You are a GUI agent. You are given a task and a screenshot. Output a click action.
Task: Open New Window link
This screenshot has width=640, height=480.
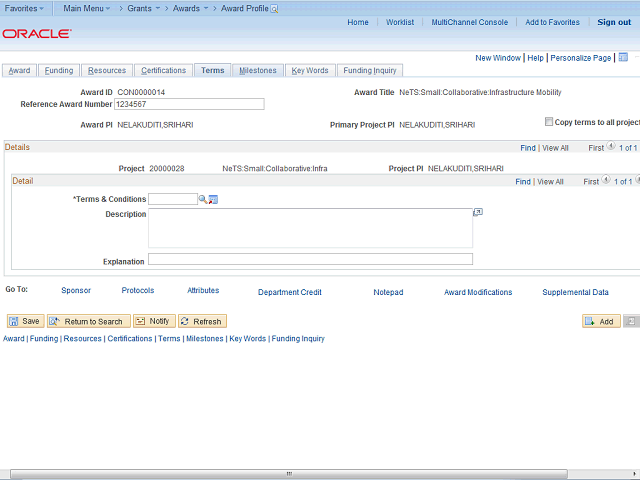(x=498, y=58)
